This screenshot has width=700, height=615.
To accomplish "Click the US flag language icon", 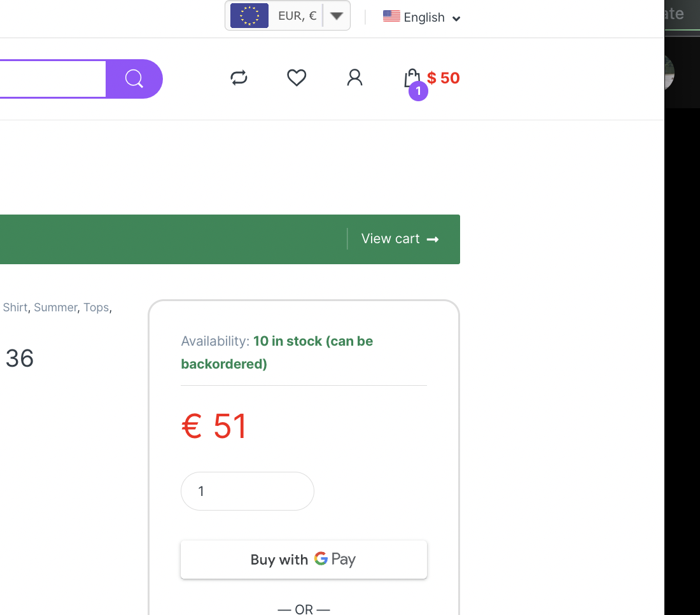I will tap(391, 17).
